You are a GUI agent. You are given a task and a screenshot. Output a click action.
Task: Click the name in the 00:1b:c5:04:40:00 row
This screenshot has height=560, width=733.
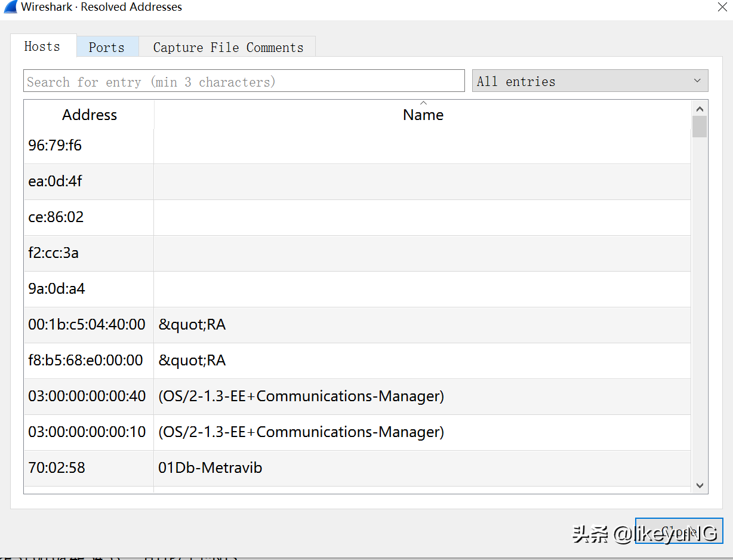click(192, 325)
